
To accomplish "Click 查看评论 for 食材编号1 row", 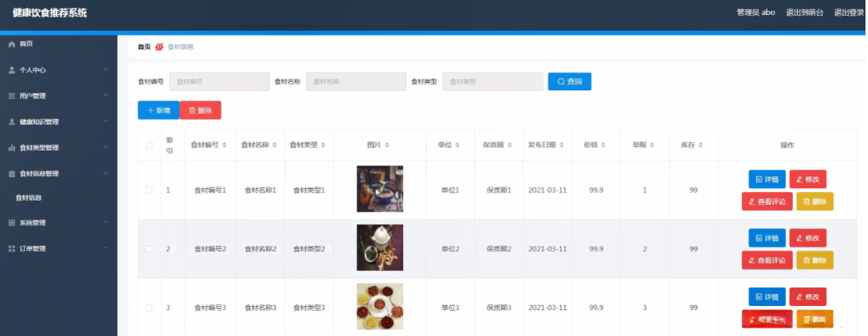I will pyautogui.click(x=767, y=201).
